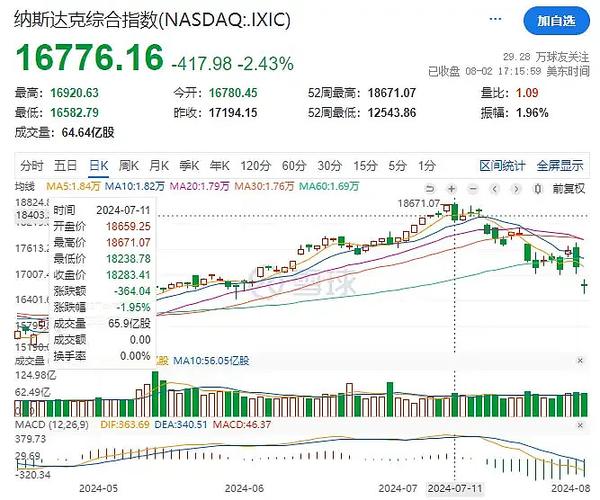Click the 2024-07-11 date marker on timeline
Image resolution: width=600 pixels, height=500 pixels.
point(455,489)
